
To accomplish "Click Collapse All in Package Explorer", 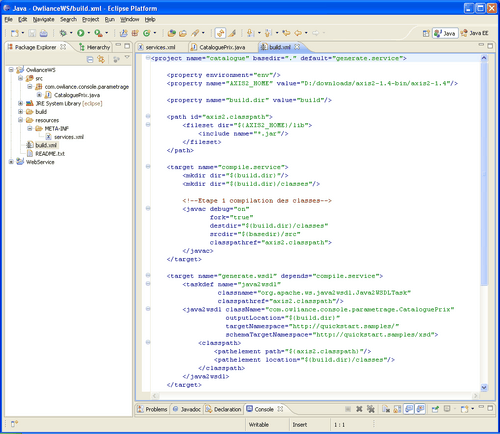I will [x=90, y=60].
